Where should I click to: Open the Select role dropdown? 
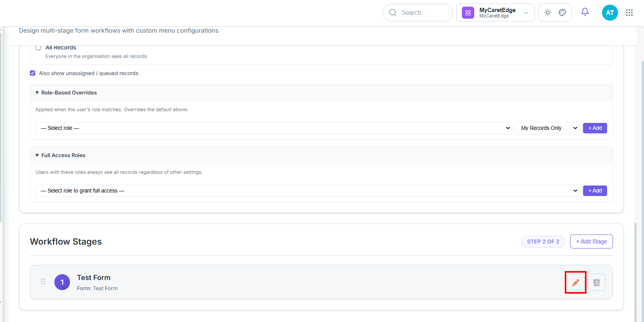274,128
